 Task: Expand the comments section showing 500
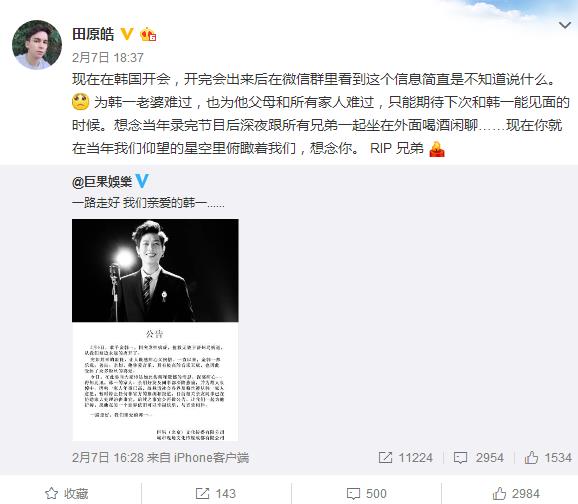366,493
